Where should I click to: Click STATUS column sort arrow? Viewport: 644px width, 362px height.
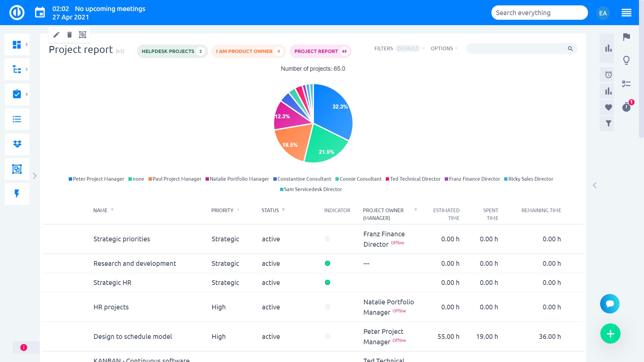click(283, 210)
